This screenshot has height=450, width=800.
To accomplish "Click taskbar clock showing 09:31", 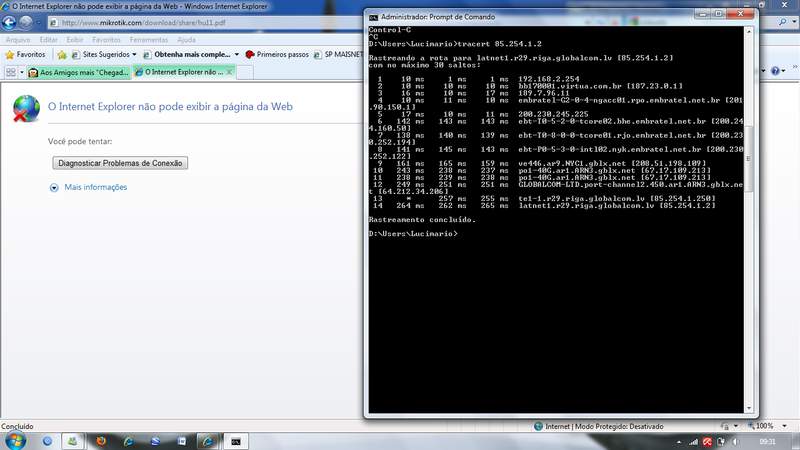I will 767,442.
